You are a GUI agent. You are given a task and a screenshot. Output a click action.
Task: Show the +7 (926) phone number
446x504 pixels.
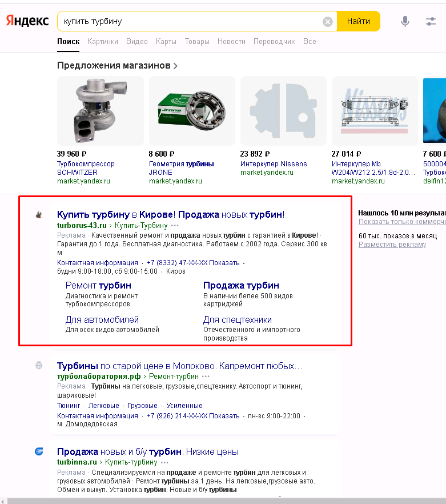tap(193, 416)
